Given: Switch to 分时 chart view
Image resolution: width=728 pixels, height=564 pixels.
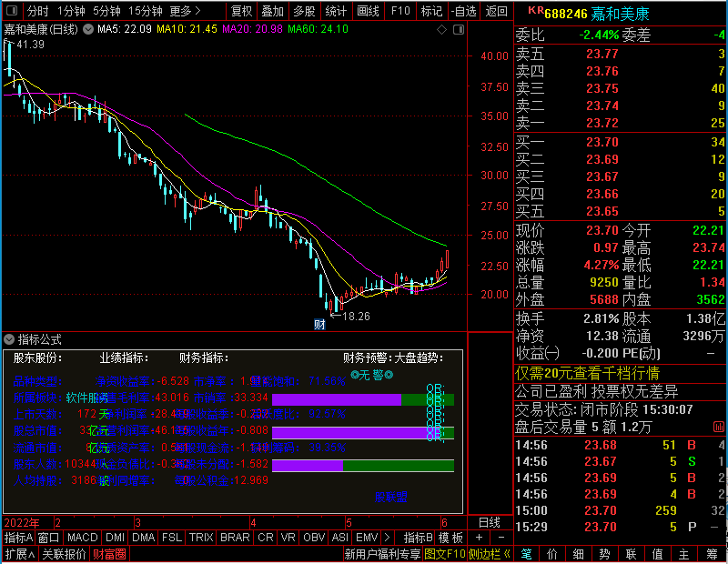Looking at the screenshot, I should [x=37, y=11].
